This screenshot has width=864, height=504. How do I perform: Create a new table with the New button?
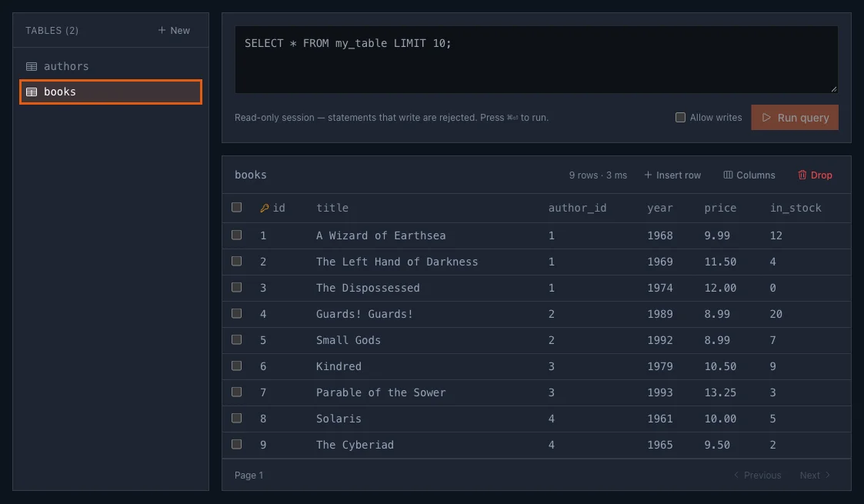pyautogui.click(x=174, y=30)
